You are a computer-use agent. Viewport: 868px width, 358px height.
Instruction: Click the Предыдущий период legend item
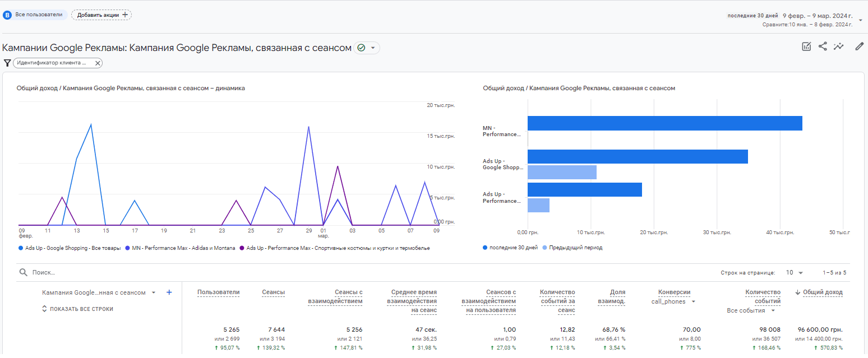click(572, 247)
